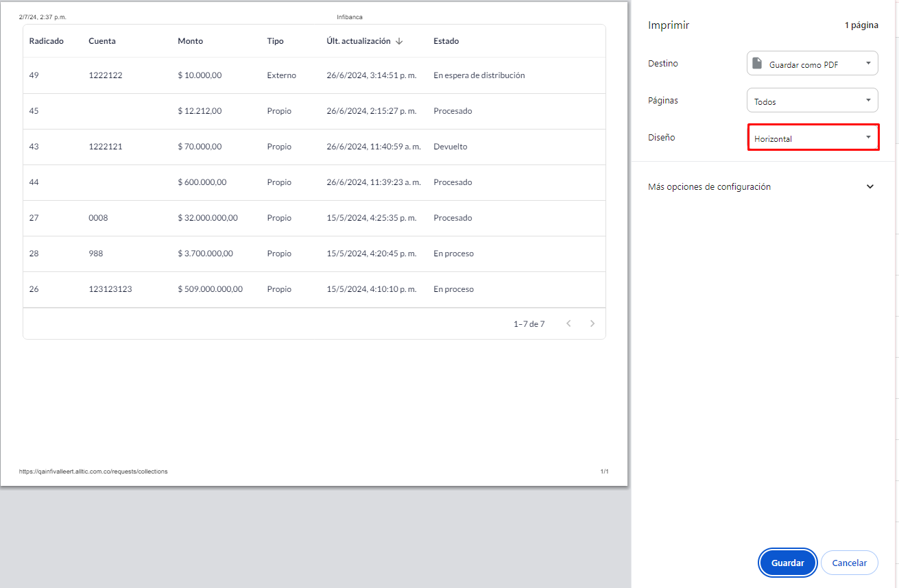Click the next page chevron in table pagination
Image resolution: width=899 pixels, height=588 pixels.
tap(592, 323)
